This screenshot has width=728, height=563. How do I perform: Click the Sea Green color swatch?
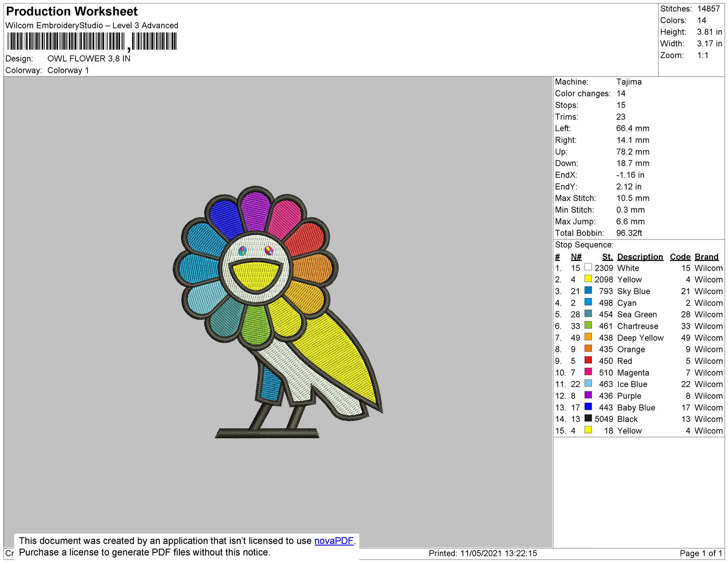pos(588,314)
